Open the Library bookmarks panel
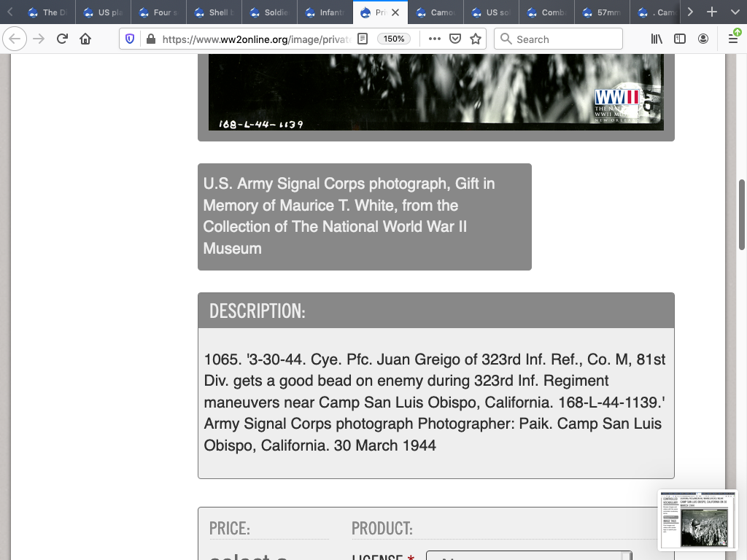Screen dimensions: 747x560 tap(657, 39)
